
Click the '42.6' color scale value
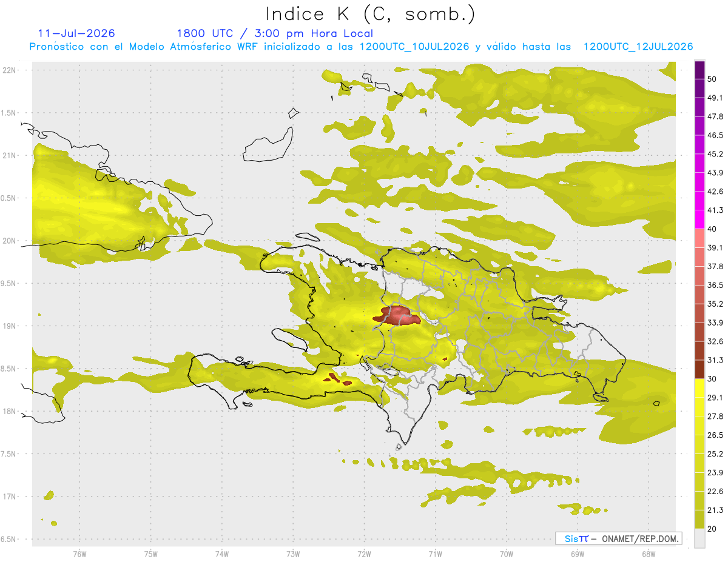(715, 192)
